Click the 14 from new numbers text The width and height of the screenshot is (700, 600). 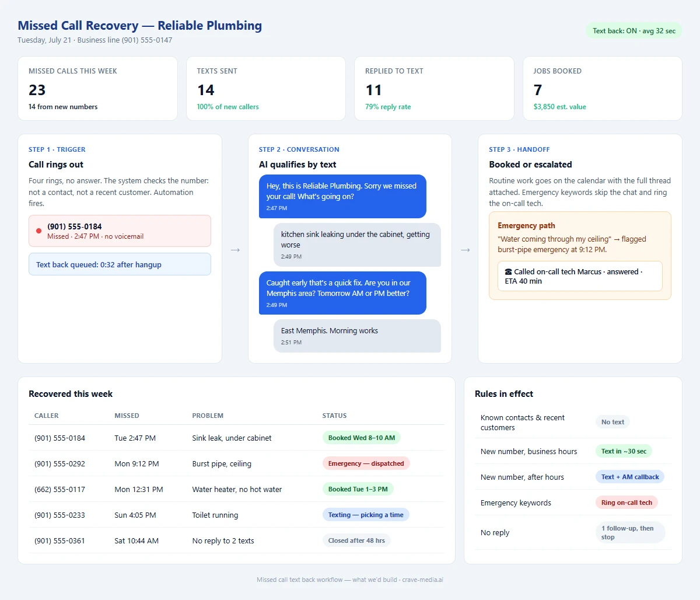click(x=63, y=107)
